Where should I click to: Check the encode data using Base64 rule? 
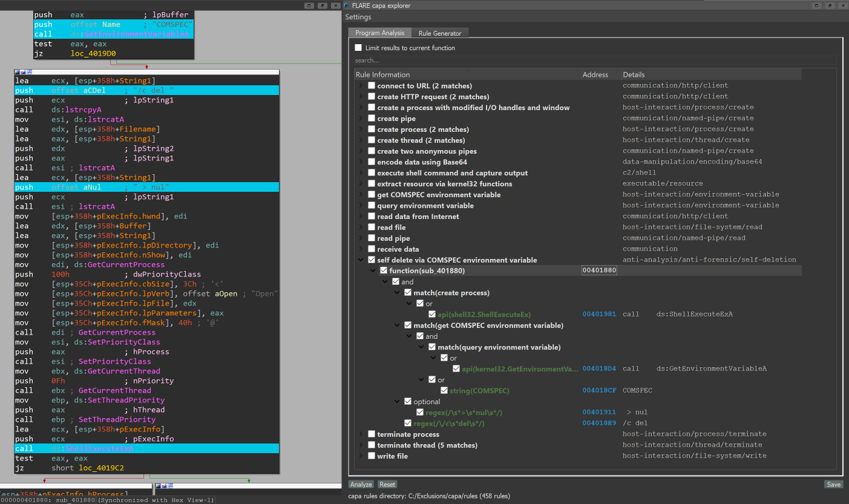(x=372, y=162)
